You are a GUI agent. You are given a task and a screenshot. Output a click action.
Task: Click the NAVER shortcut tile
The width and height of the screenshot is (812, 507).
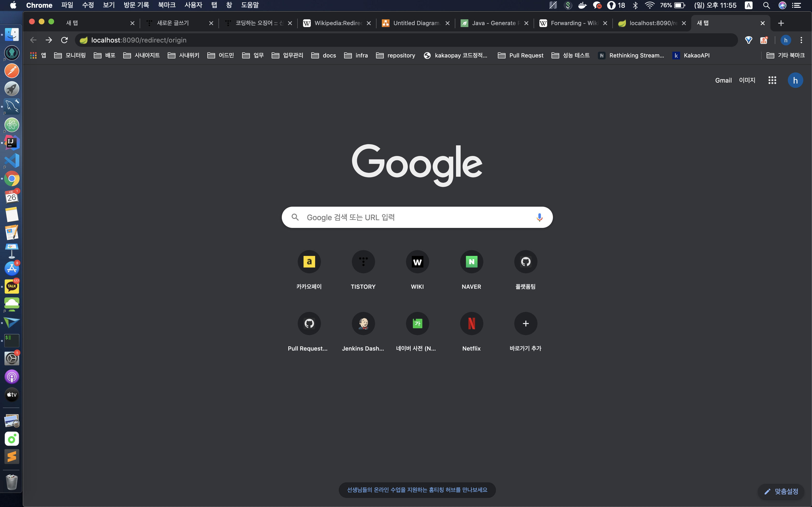(x=471, y=262)
